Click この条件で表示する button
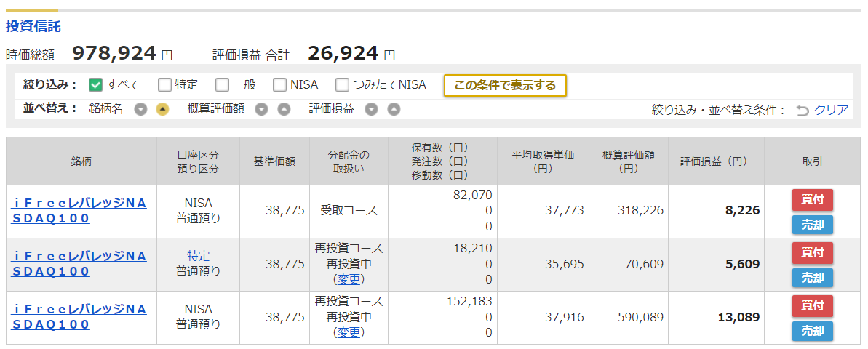 tap(505, 85)
